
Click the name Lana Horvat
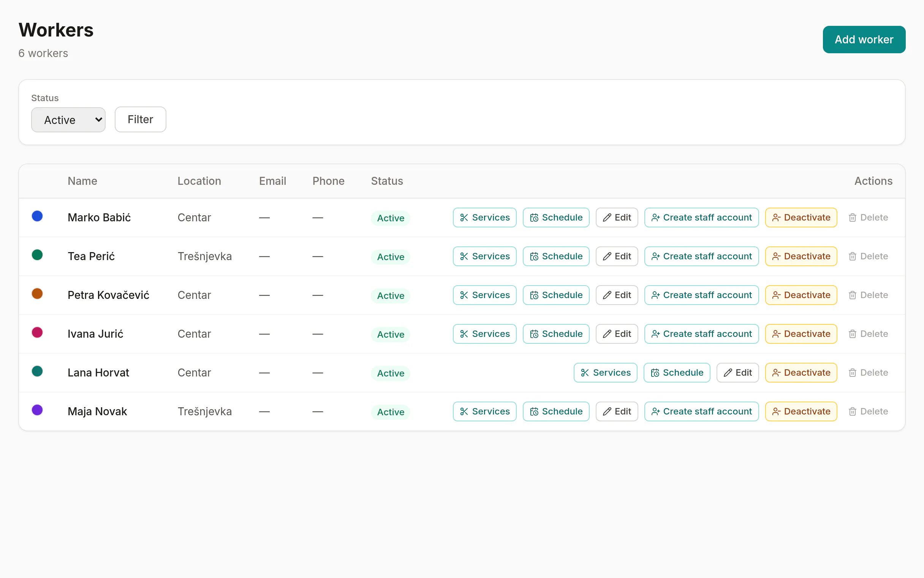(x=98, y=373)
